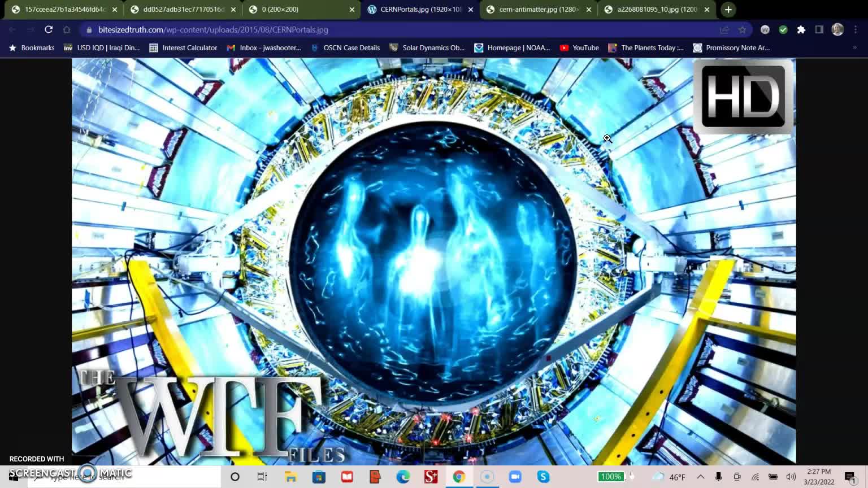Open File Explorer from the taskbar
868x488 pixels.
290,477
